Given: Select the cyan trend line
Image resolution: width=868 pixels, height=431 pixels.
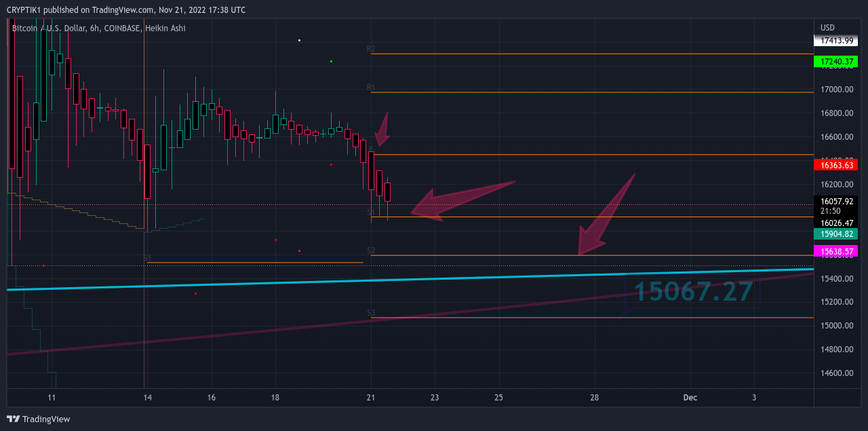Looking at the screenshot, I should click(x=410, y=280).
